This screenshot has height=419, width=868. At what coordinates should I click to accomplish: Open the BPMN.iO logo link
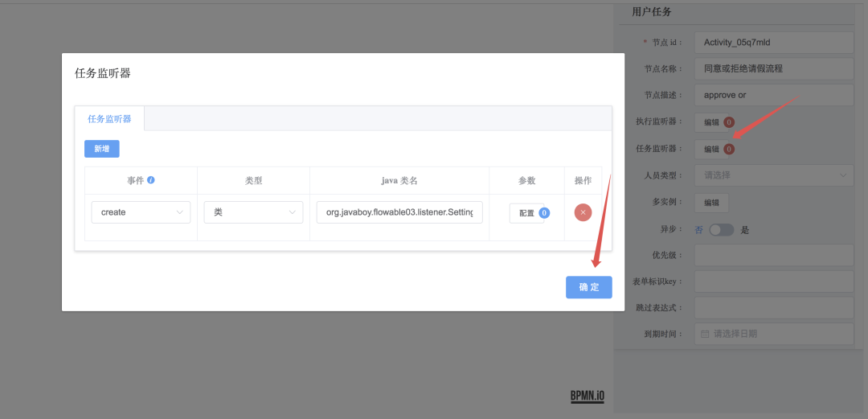(588, 396)
